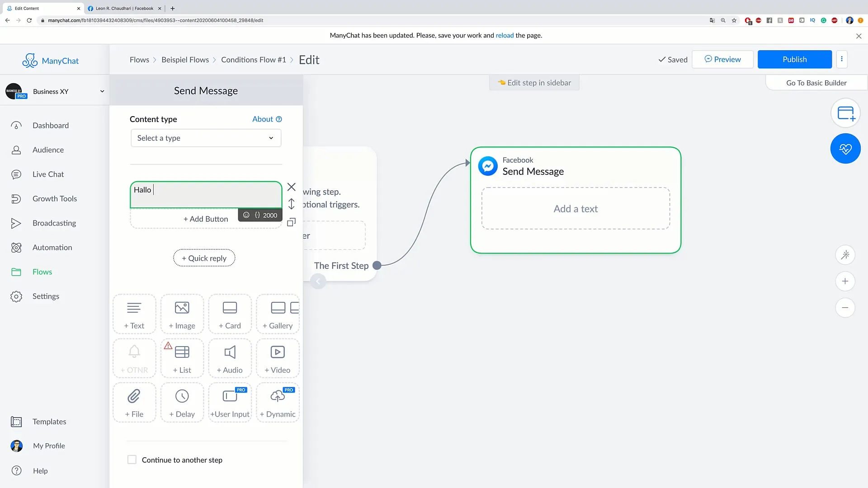The image size is (868, 488).
Task: Add an OTNR block
Action: pos(134,359)
